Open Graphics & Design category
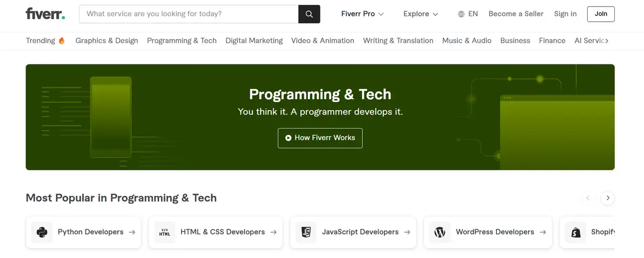Viewport: 644px width, 258px height. coord(107,41)
